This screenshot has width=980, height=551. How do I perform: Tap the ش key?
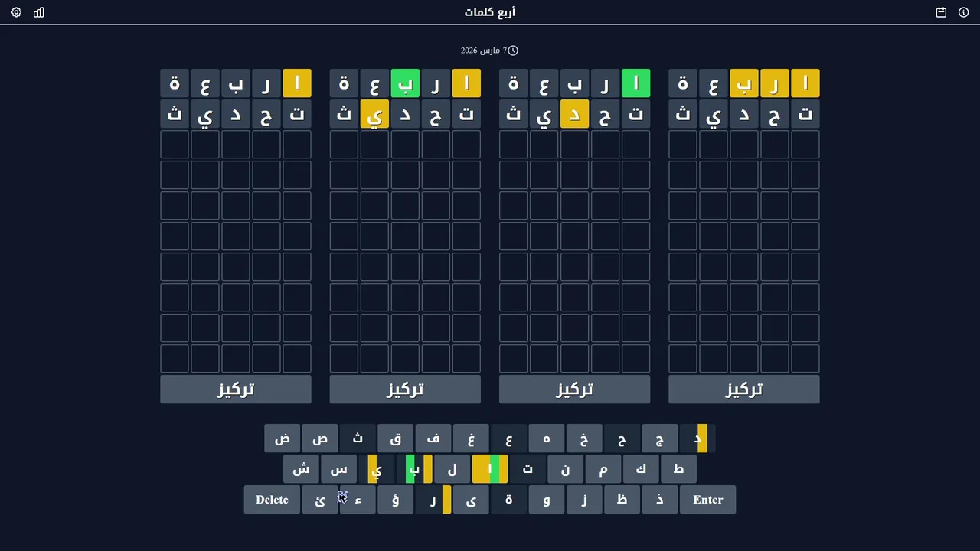click(x=301, y=469)
